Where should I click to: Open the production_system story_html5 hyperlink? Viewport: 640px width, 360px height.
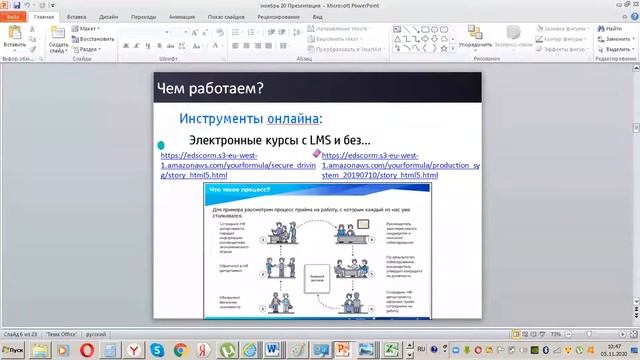point(401,165)
